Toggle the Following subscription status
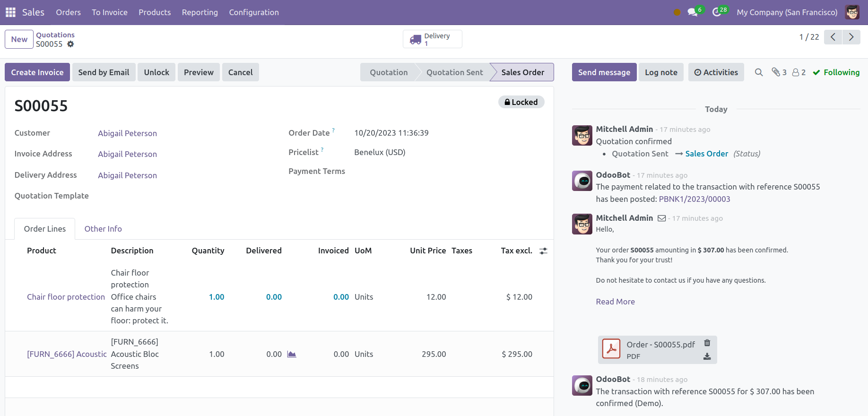Viewport: 868px width, 416px height. [836, 72]
